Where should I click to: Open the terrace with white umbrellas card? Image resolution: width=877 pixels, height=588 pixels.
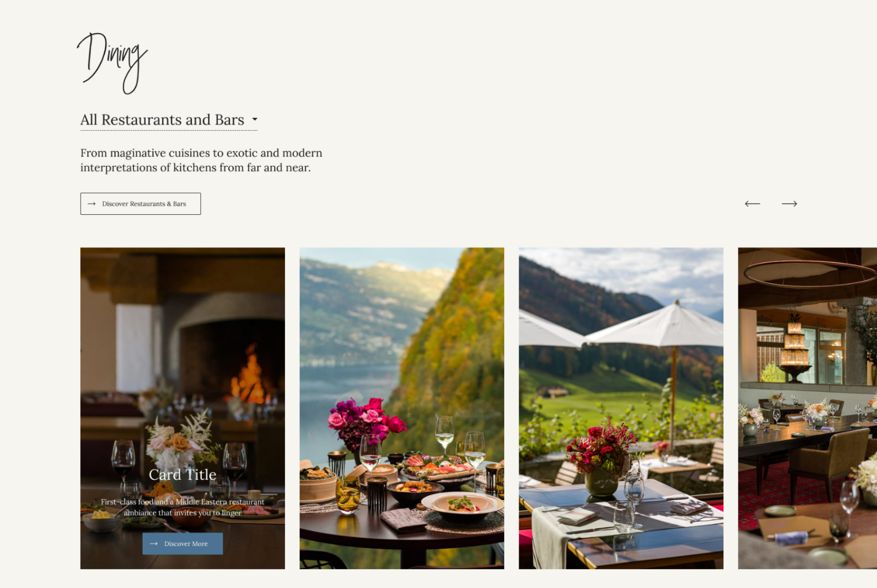(x=621, y=408)
